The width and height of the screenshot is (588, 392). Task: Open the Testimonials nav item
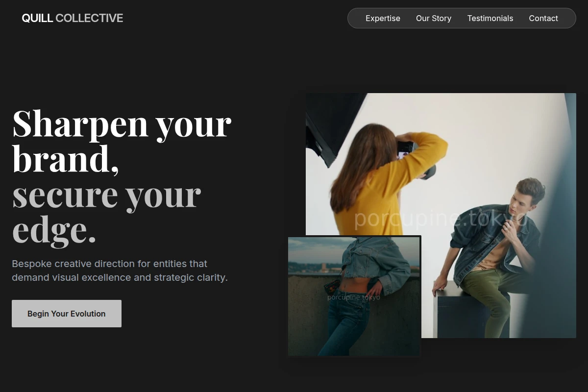tap(490, 18)
